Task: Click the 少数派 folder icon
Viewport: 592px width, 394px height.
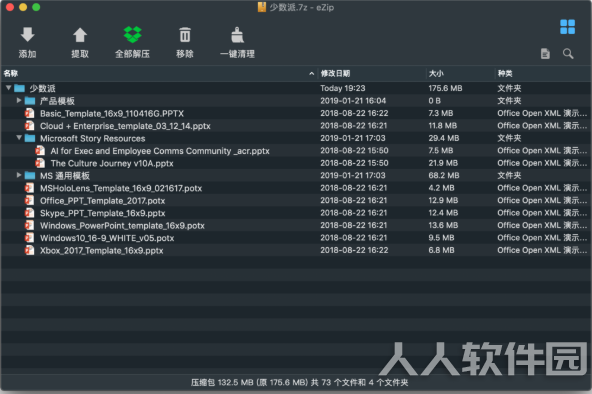Action: pos(19,88)
